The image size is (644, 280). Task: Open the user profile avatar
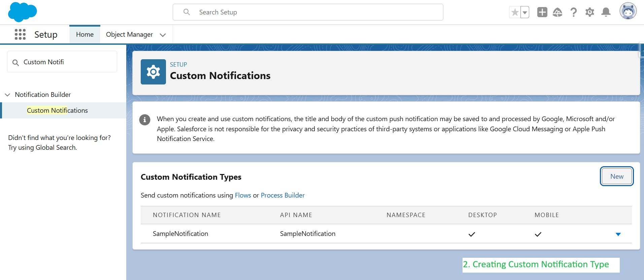(628, 11)
